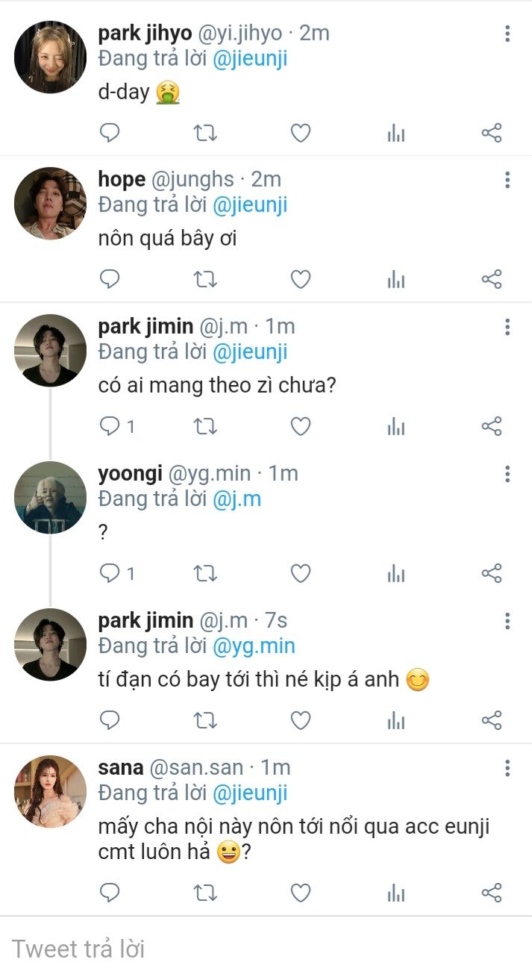Open three-dot menu on sana's tweet
This screenshot has height=980, width=532.
(x=507, y=768)
